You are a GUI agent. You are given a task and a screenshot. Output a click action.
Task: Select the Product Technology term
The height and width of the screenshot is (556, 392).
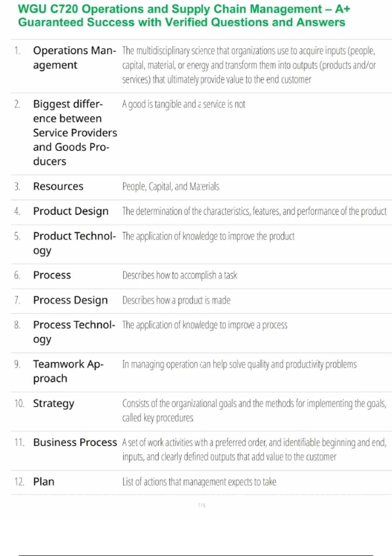(x=74, y=243)
